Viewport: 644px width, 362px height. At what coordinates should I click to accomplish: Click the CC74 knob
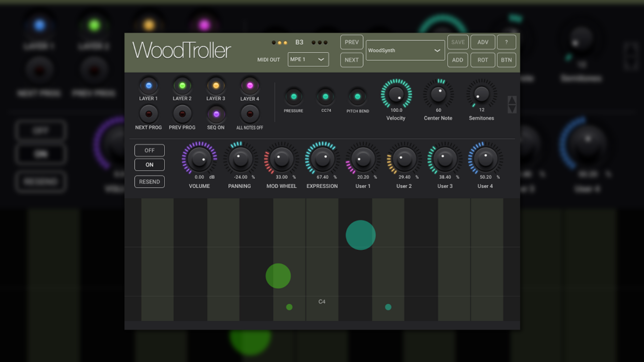[x=325, y=97]
